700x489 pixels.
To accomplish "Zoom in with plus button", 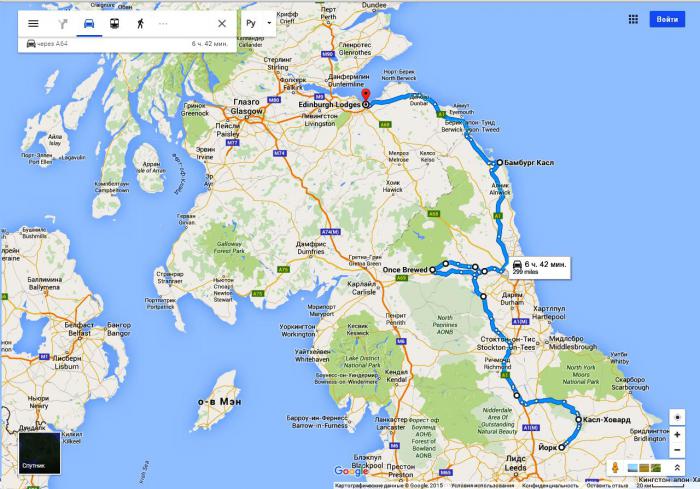I will (677, 435).
